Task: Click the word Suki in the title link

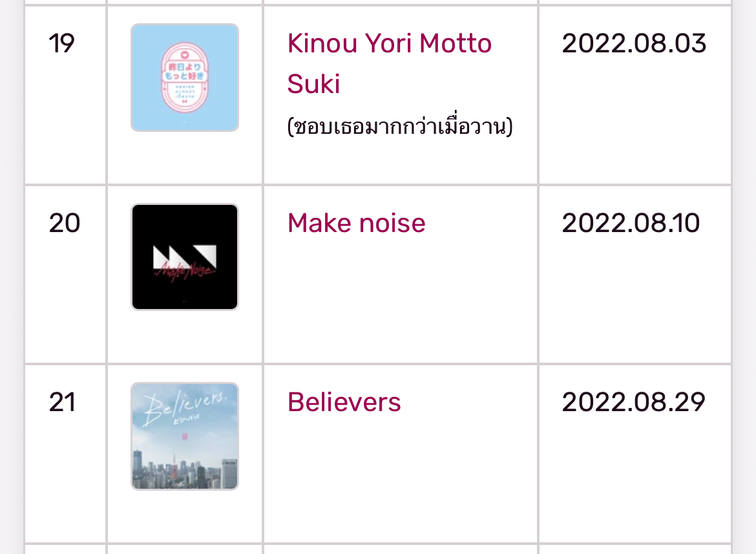Action: [313, 84]
